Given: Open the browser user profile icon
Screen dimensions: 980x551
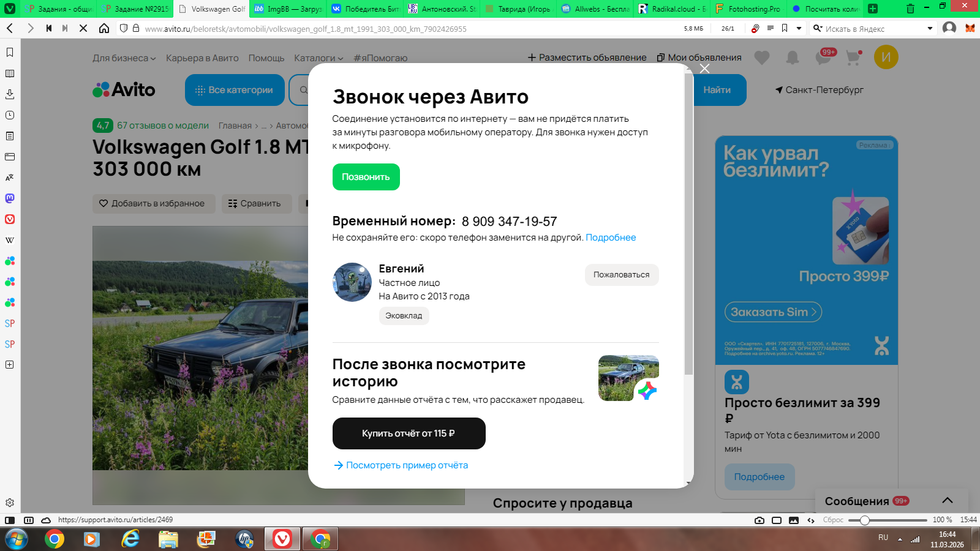Looking at the screenshot, I should tap(949, 28).
